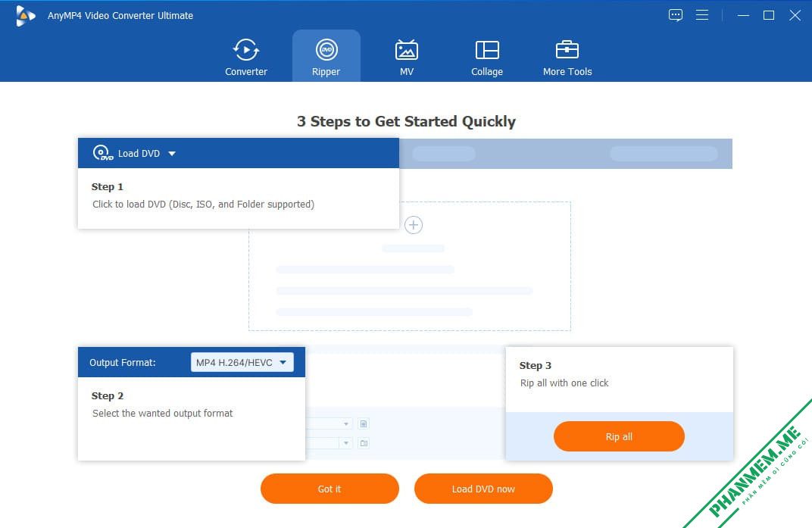Dismiss the guide with Got it
Viewport: 812px width, 528px height.
[x=329, y=489]
